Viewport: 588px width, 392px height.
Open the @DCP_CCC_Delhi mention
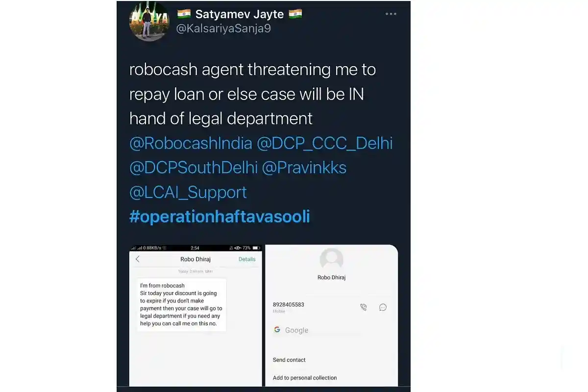[324, 143]
